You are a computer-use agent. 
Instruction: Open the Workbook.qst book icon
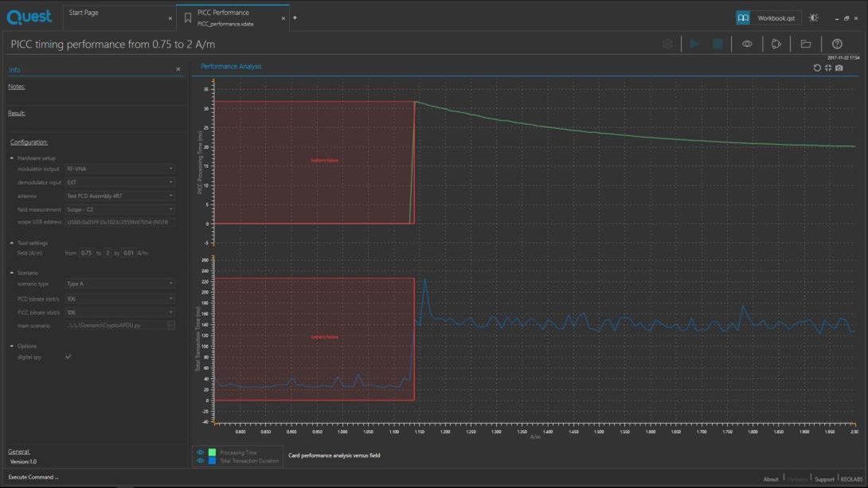[x=743, y=18]
